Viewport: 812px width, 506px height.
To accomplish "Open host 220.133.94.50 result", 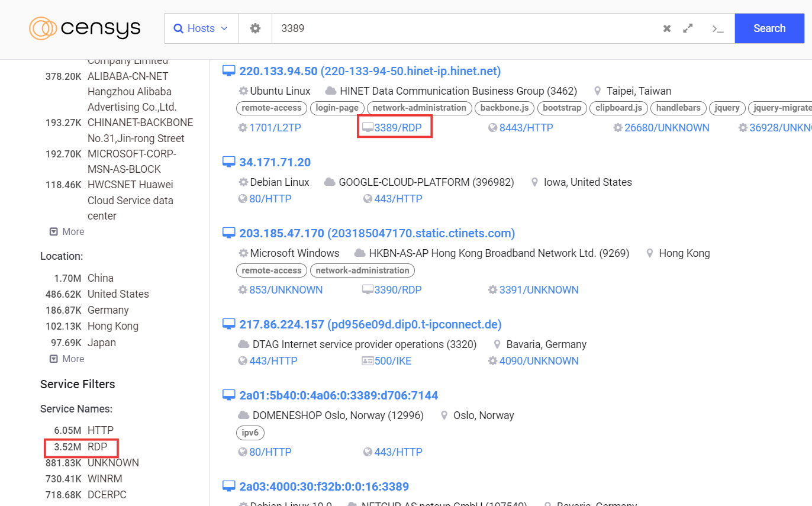I will [x=370, y=72].
